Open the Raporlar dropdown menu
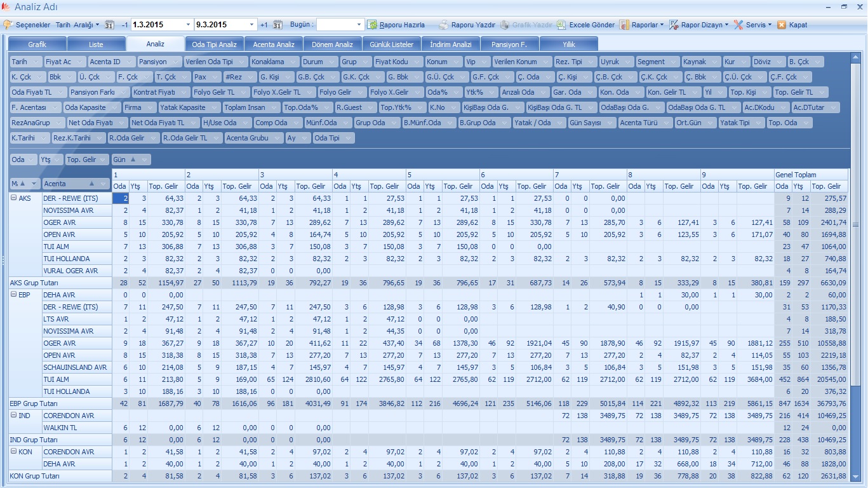Image resolution: width=868 pixels, height=488 pixels. point(641,25)
